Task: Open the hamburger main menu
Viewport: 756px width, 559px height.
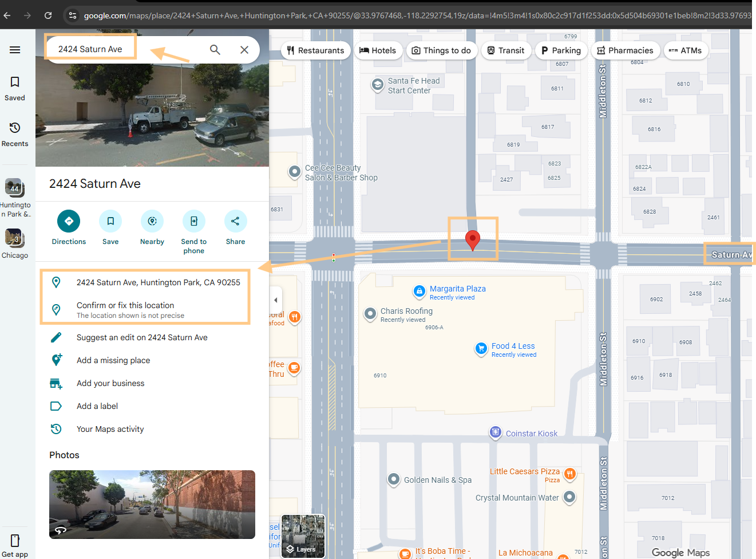Action: coord(15,50)
